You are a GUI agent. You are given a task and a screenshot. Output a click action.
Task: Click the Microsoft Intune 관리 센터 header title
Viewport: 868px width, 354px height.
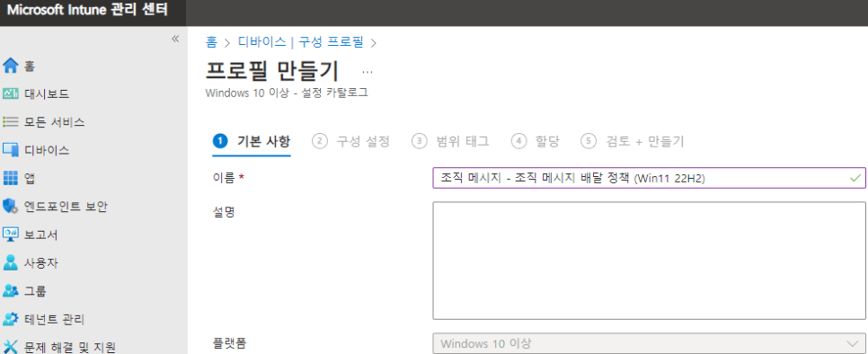pyautogui.click(x=87, y=11)
